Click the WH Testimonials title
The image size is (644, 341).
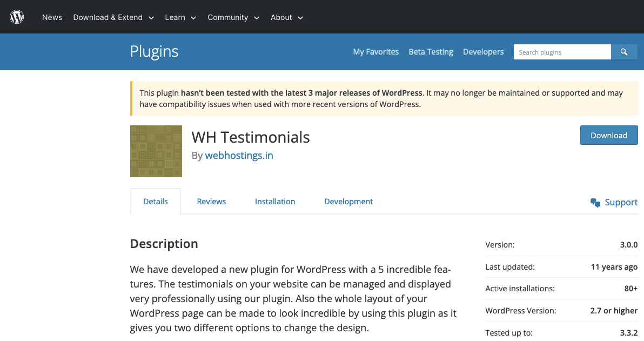pos(251,137)
